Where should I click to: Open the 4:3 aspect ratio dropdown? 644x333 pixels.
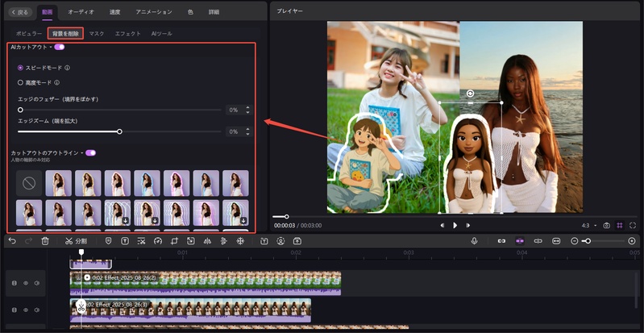(x=589, y=225)
